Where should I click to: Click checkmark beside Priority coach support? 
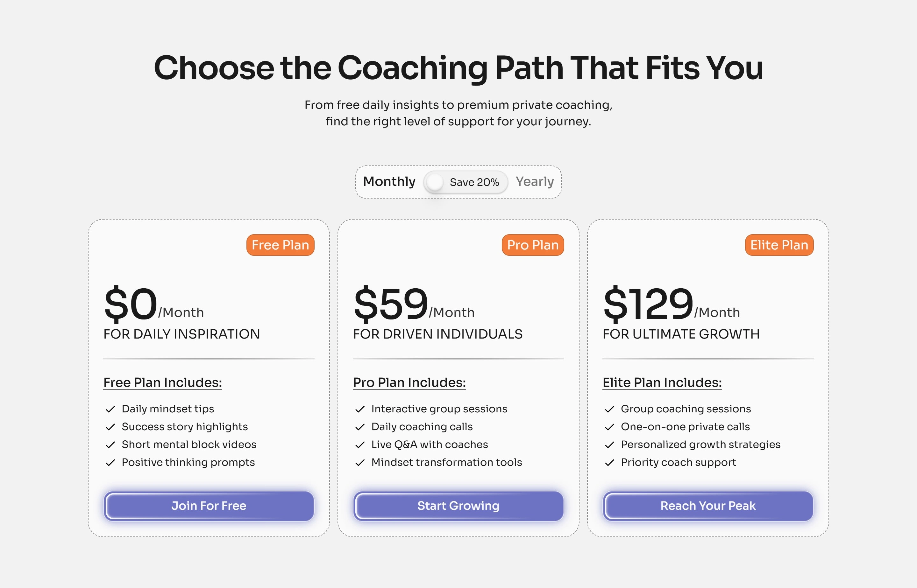(609, 463)
